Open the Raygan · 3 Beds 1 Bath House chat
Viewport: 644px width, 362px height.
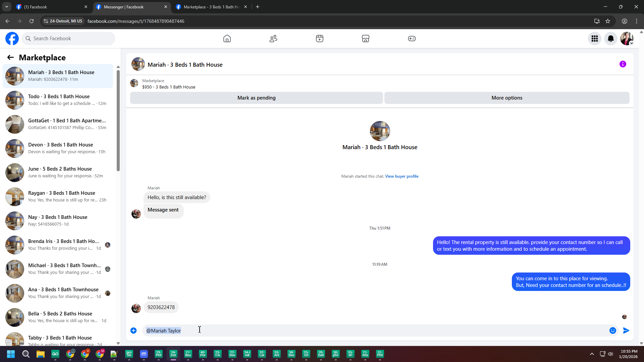[x=58, y=196]
